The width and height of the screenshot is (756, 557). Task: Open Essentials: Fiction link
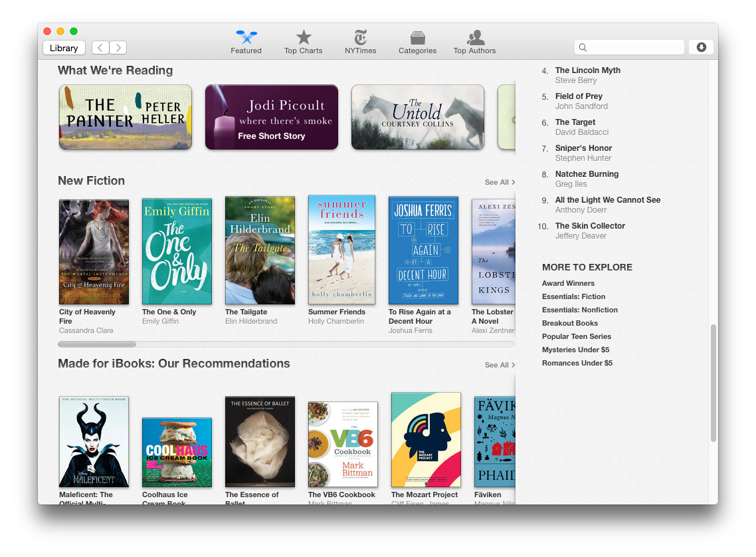coord(573,296)
